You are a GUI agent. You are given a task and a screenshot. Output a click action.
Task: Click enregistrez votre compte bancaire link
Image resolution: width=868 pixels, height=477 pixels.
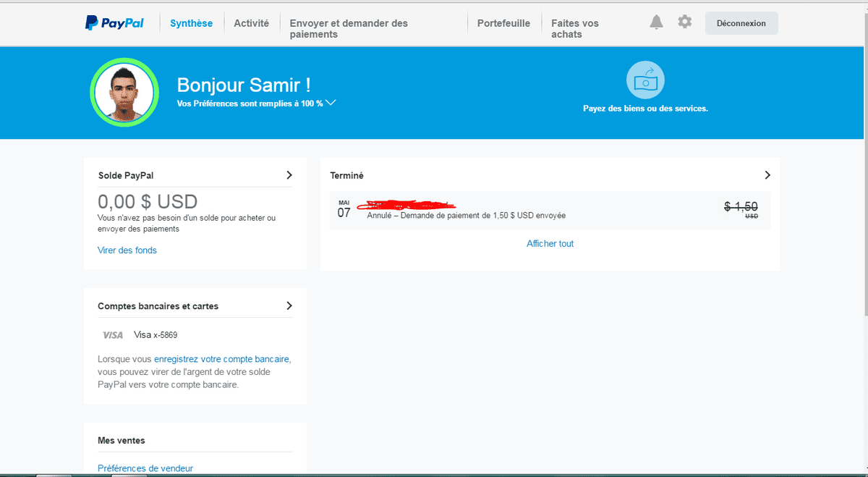coord(222,359)
